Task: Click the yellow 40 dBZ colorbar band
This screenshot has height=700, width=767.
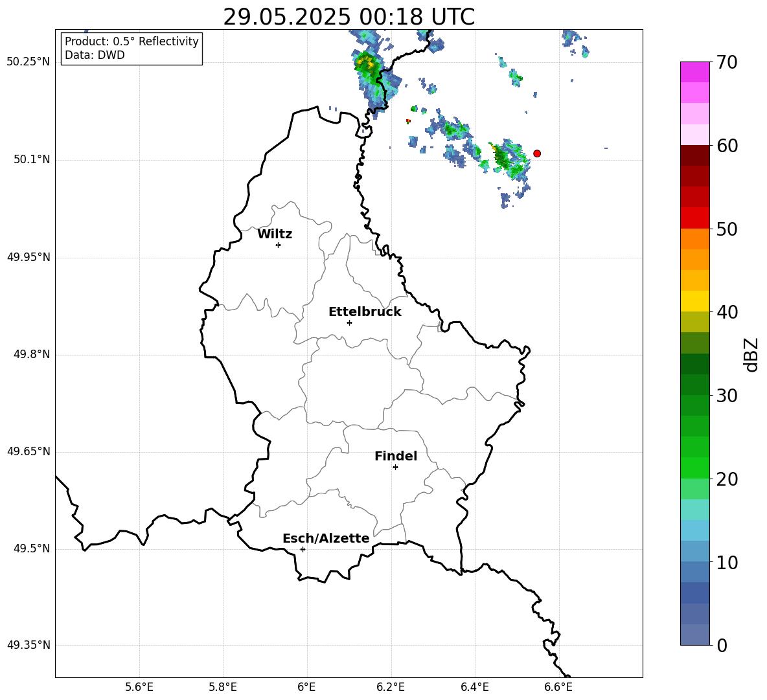Action: point(694,301)
